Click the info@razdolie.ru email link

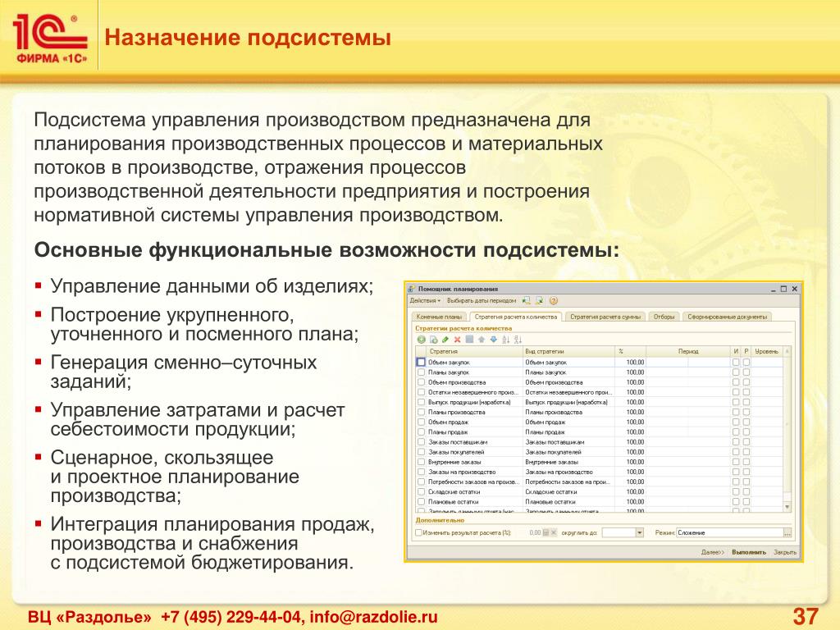373,617
